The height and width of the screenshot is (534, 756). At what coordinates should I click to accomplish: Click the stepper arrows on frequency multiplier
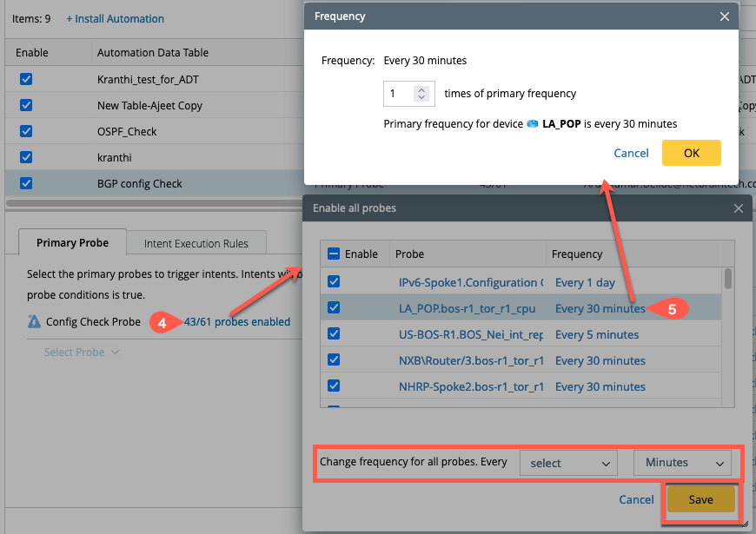(x=421, y=94)
